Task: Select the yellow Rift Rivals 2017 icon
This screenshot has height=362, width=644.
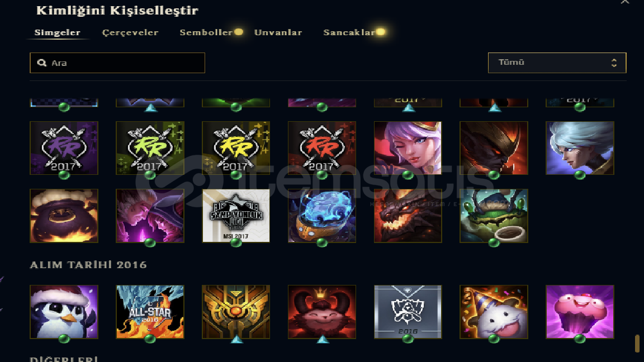Action: tap(236, 147)
